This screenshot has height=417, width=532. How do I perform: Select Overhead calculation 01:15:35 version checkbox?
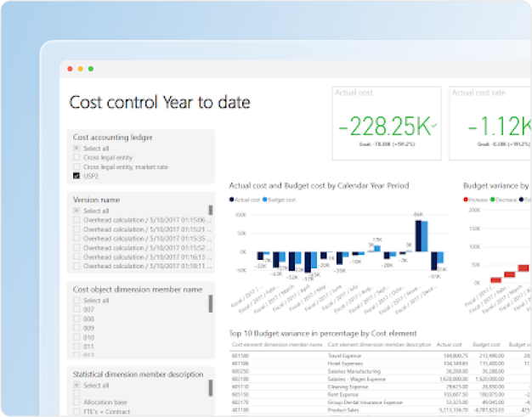(x=76, y=239)
